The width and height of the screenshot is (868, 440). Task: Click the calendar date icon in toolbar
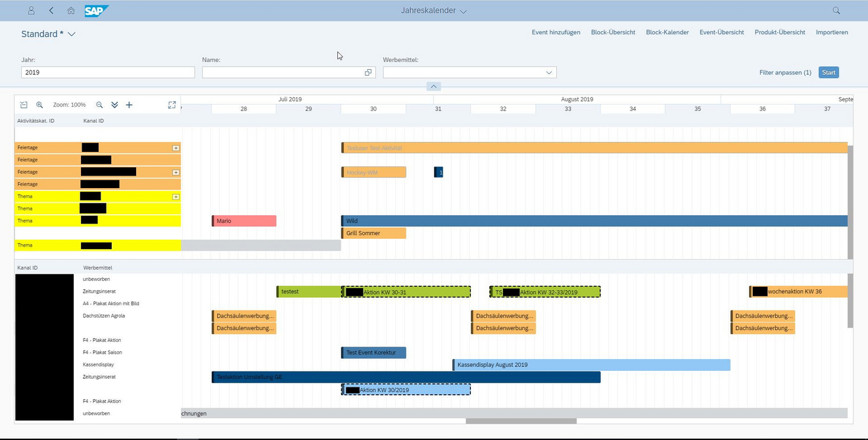[24, 105]
